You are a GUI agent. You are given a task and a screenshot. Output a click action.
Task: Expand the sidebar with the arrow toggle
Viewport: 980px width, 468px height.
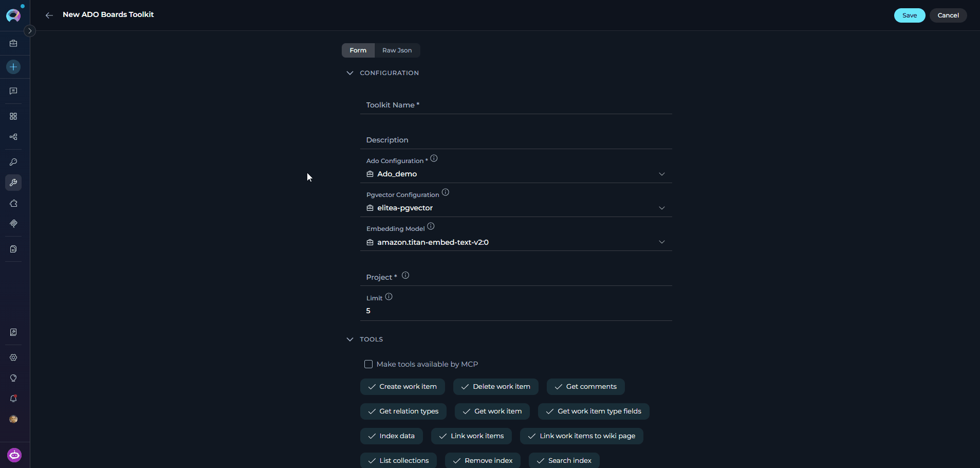coord(30,31)
